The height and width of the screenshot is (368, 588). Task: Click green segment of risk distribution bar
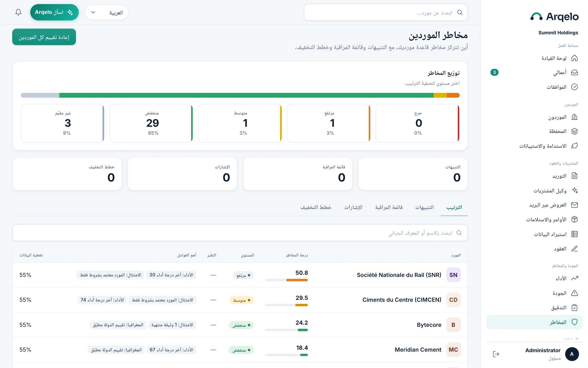pyautogui.click(x=246, y=95)
